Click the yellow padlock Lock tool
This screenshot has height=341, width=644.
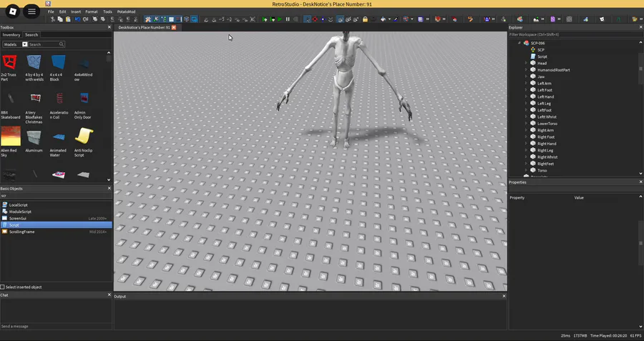365,19
